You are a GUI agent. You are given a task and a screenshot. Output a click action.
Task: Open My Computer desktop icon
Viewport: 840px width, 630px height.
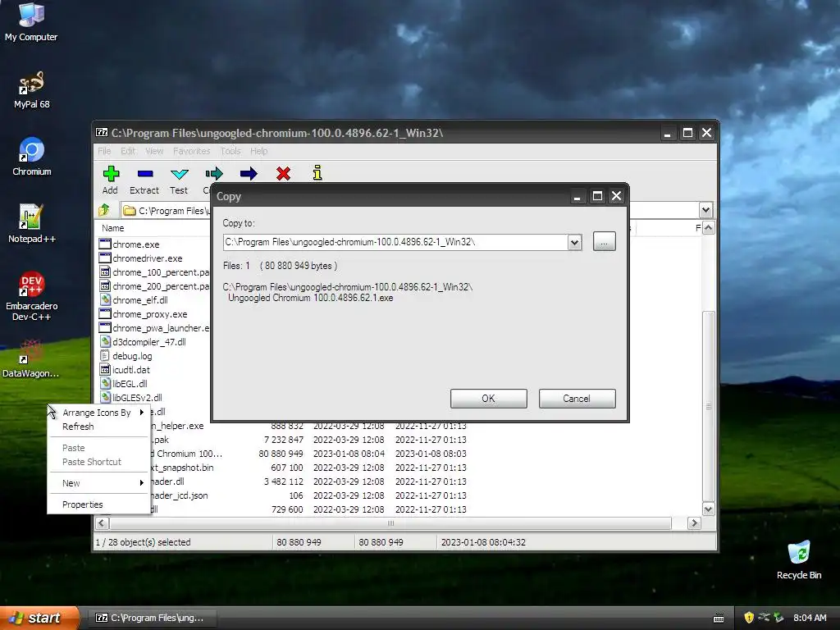(x=31, y=22)
